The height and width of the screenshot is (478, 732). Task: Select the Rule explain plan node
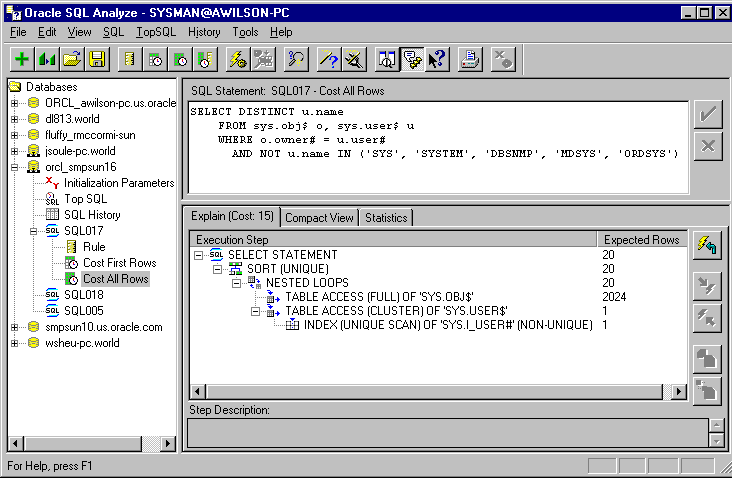pyautogui.click(x=94, y=247)
